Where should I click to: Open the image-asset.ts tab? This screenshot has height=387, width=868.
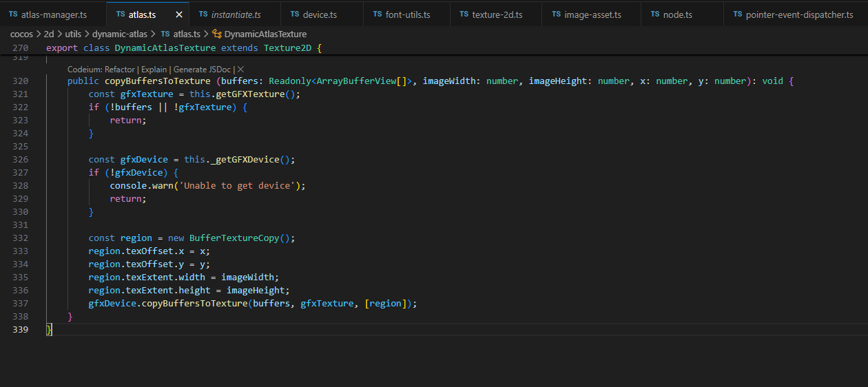pos(592,14)
